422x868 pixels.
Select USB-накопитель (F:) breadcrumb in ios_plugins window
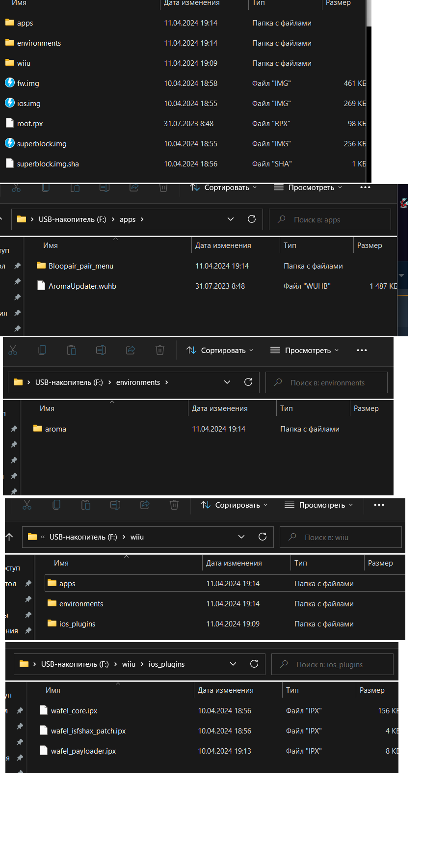point(75,664)
